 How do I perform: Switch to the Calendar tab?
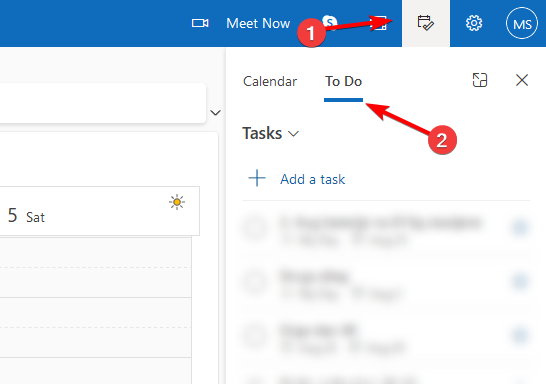pyautogui.click(x=270, y=81)
